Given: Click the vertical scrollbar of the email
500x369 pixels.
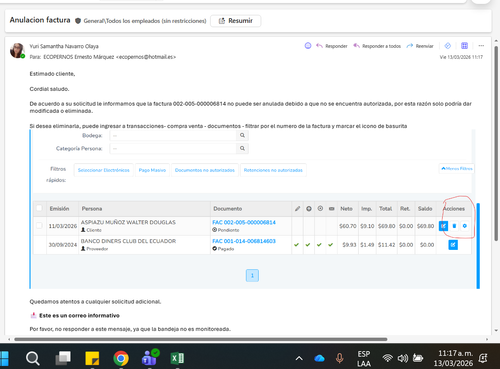Looking at the screenshot, I should coord(496,143).
